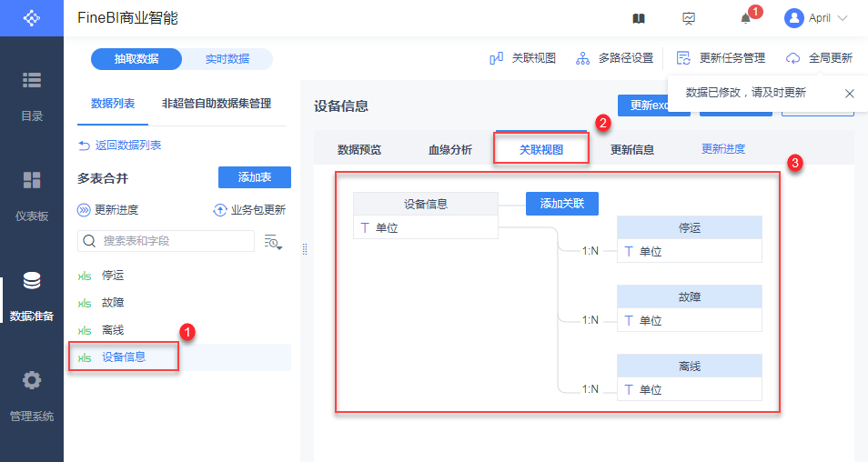
Task: Click the notification bell icon
Action: coord(745,18)
